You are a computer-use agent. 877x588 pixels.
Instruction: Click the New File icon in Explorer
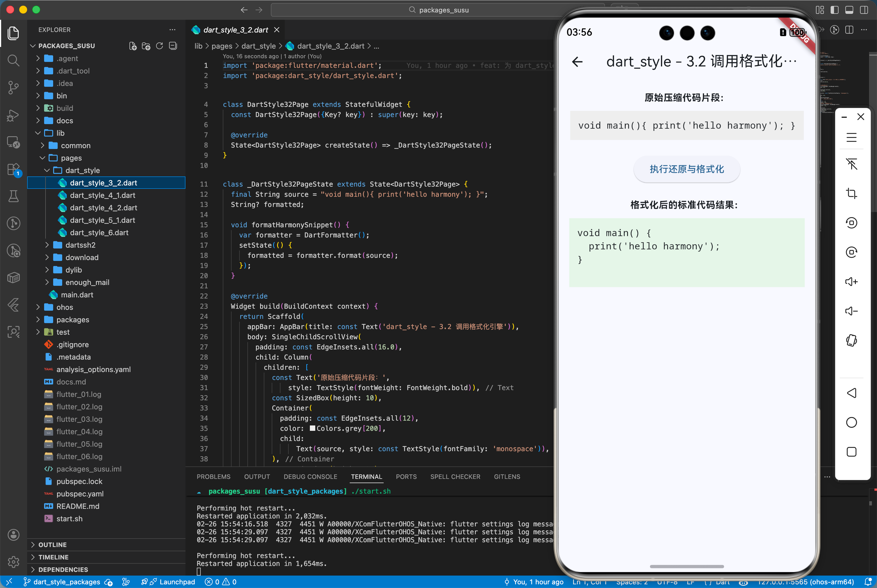pyautogui.click(x=133, y=46)
